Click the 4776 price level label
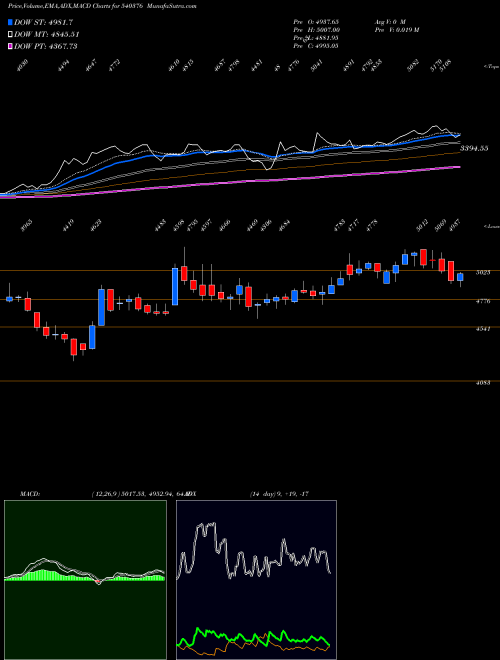 click(x=482, y=301)
